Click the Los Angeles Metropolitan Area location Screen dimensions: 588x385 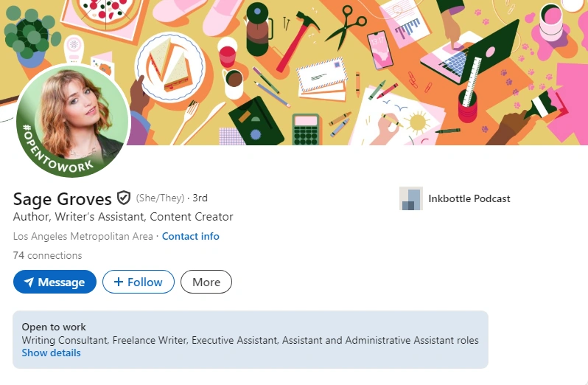(83, 237)
